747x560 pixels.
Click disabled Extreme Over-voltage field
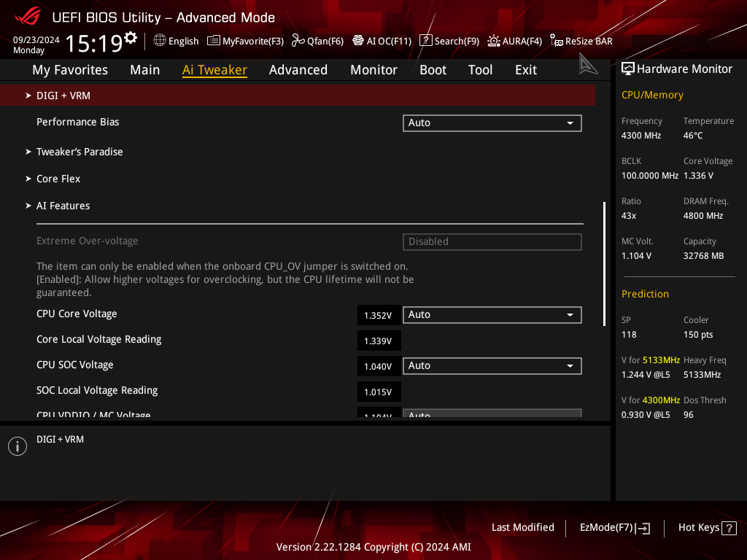click(x=492, y=241)
